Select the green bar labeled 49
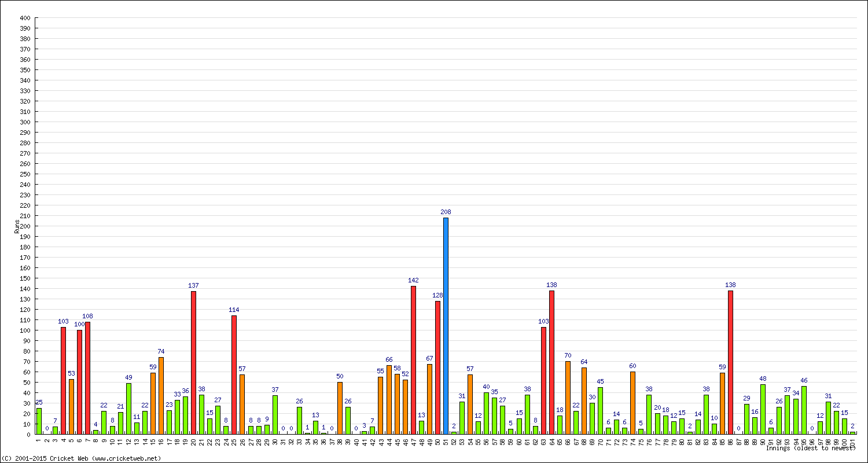The image size is (868, 463). (128, 409)
